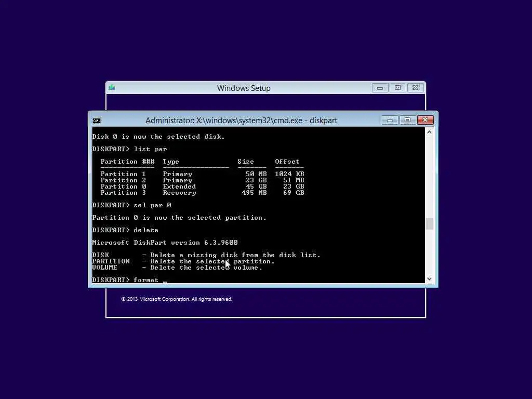Click the 'Partition ###' column header
This screenshot has width=532, height=399.
(127, 162)
